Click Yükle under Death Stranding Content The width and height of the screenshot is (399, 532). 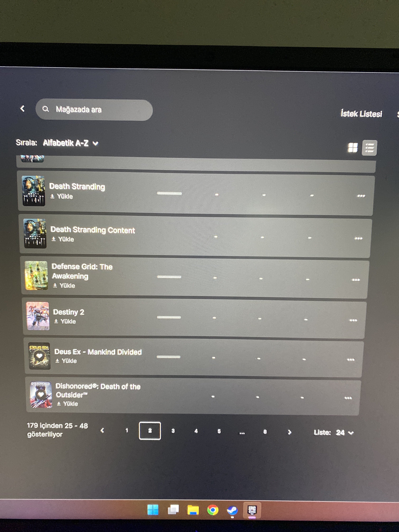(63, 239)
